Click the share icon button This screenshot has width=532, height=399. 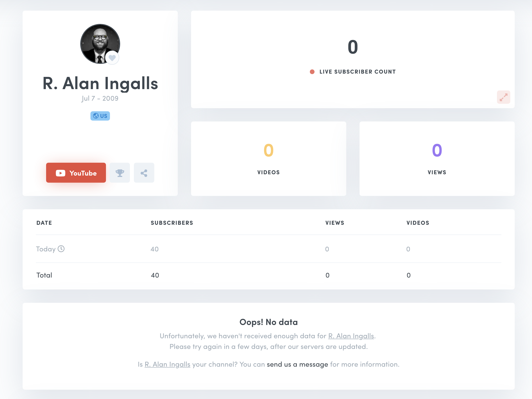[144, 173]
